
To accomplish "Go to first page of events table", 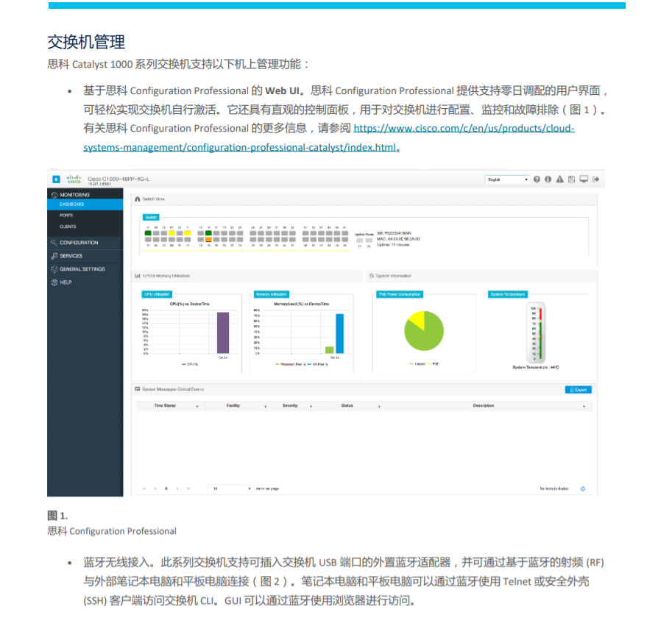I will [x=144, y=488].
